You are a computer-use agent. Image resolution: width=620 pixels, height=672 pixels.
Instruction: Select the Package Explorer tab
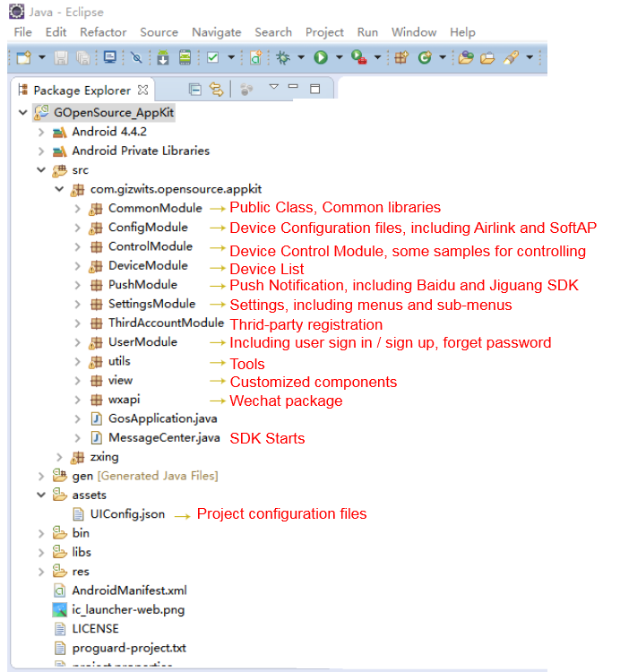[x=82, y=90]
